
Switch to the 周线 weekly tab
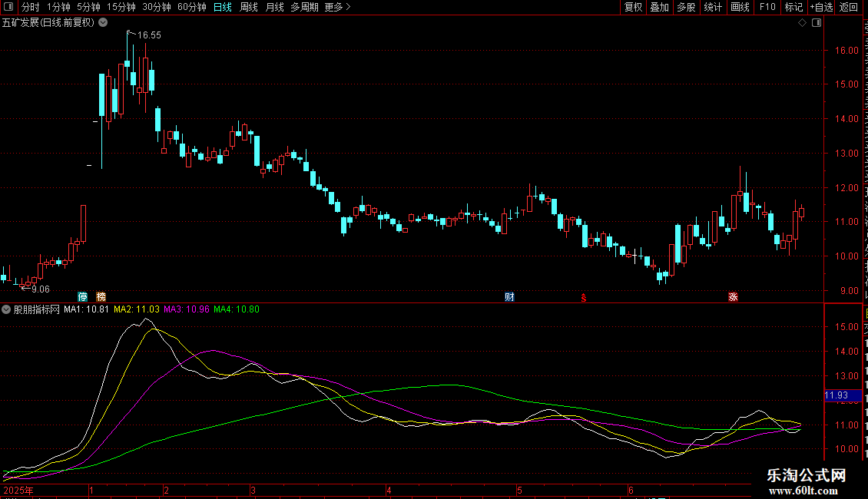249,7
